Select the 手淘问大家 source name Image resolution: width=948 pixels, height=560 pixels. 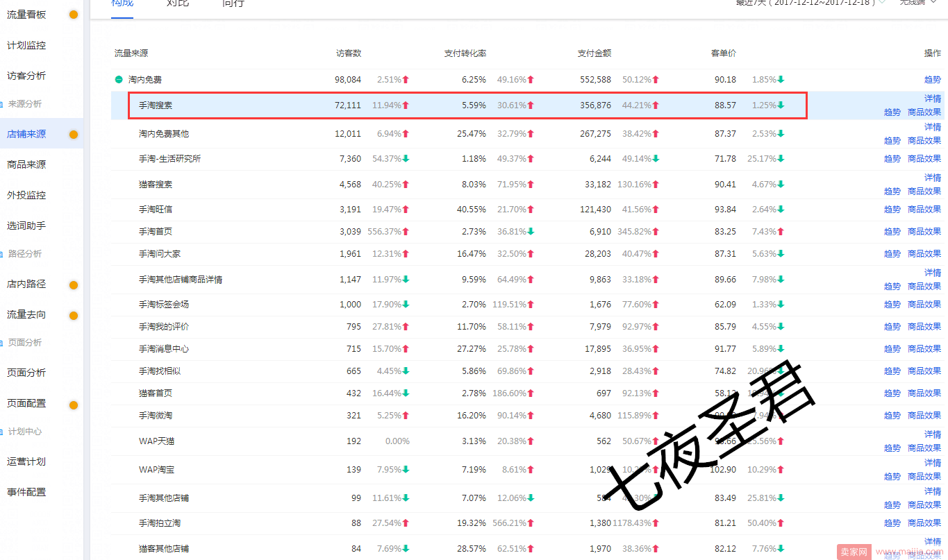(160, 254)
